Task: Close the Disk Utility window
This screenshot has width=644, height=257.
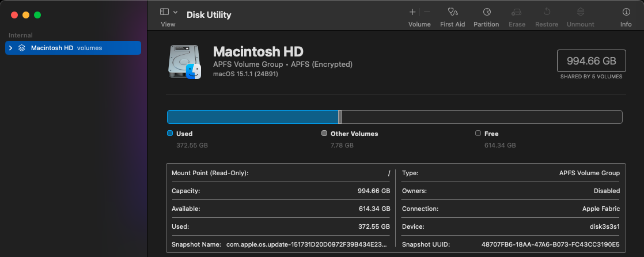Action: pos(14,15)
